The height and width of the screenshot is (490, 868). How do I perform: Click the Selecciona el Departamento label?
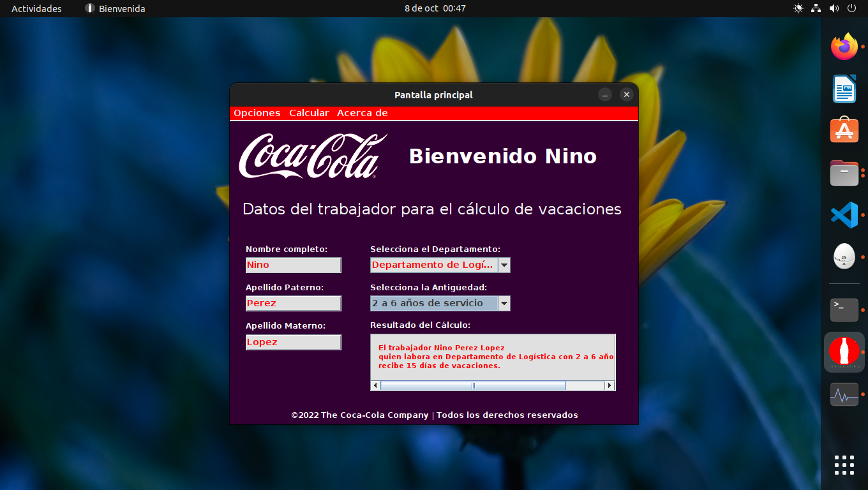435,249
